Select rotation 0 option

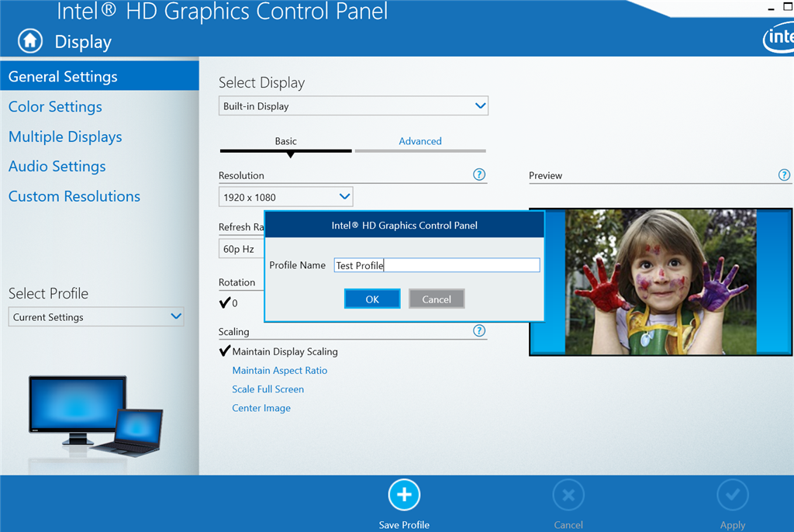click(x=229, y=303)
